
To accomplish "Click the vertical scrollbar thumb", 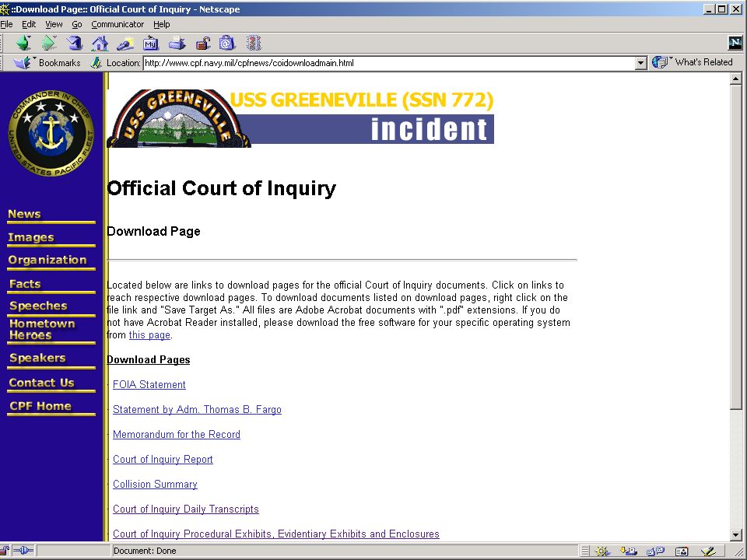I will click(736, 247).
